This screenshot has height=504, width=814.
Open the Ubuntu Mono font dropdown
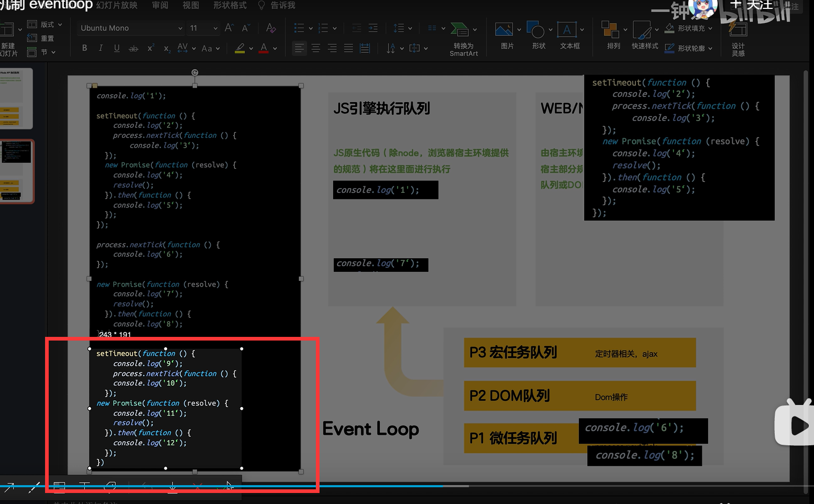pos(180,28)
